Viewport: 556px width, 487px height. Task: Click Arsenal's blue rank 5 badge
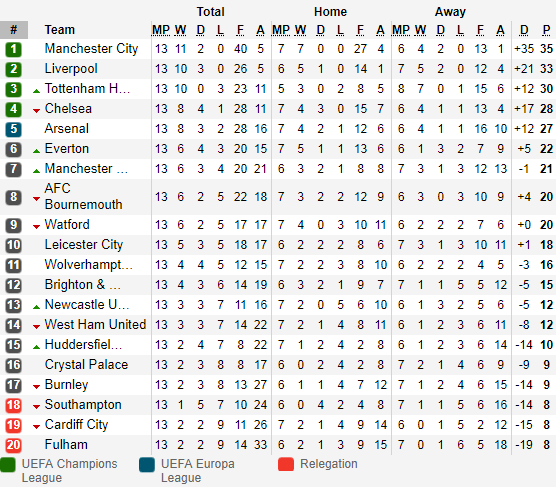(x=13, y=129)
